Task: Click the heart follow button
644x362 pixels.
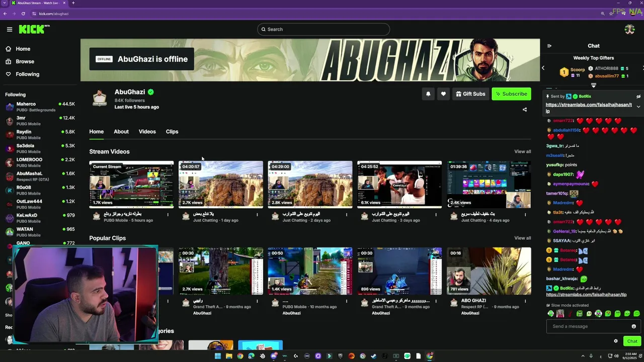Action: coord(443,94)
